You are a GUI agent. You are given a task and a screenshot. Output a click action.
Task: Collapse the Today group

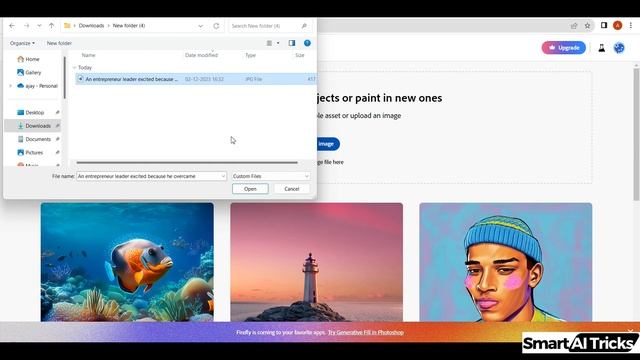click(x=74, y=67)
